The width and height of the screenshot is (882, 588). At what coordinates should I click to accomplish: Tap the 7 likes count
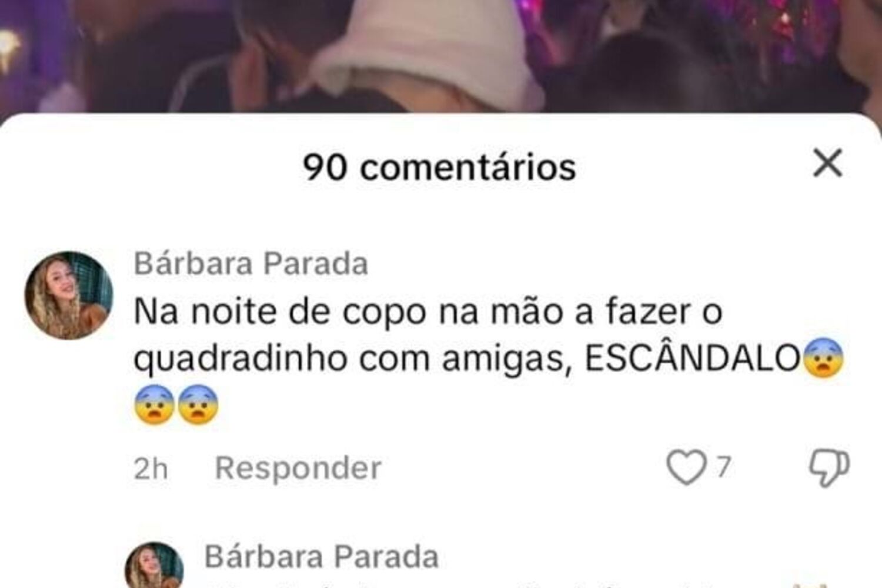[x=724, y=467]
